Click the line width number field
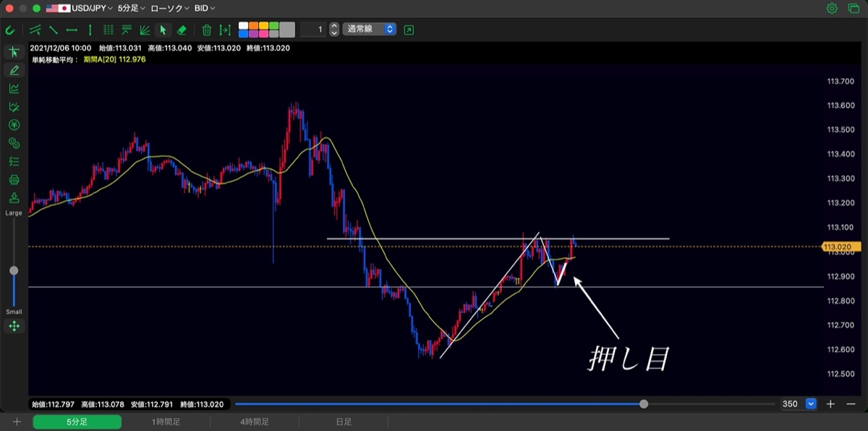Viewport: 868px width, 431px height. (x=312, y=30)
